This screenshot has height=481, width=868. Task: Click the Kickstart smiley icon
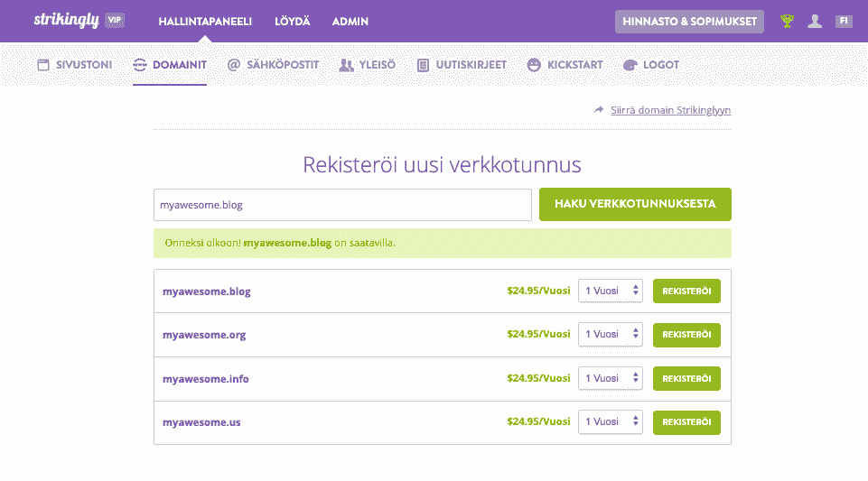coord(534,65)
